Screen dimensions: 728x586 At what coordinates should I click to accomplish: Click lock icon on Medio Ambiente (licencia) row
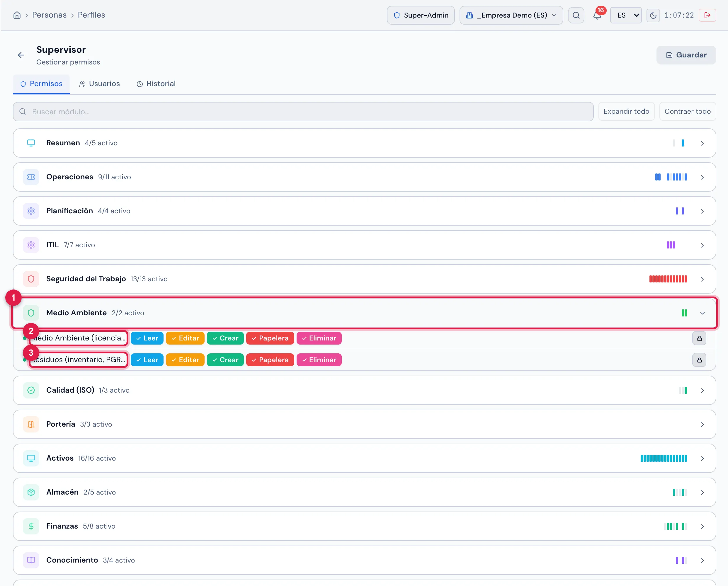(x=699, y=338)
